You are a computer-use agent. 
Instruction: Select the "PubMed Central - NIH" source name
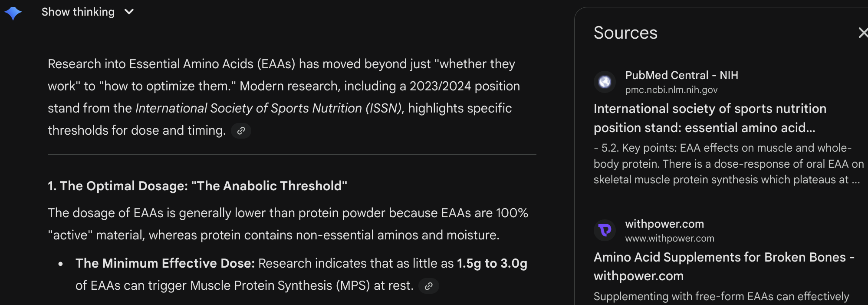coord(681,75)
